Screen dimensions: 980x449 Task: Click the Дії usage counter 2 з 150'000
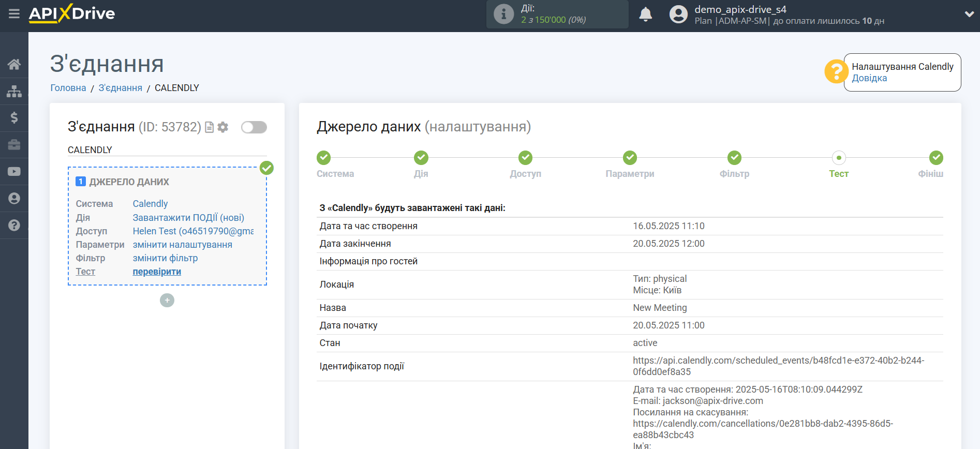pos(553,20)
